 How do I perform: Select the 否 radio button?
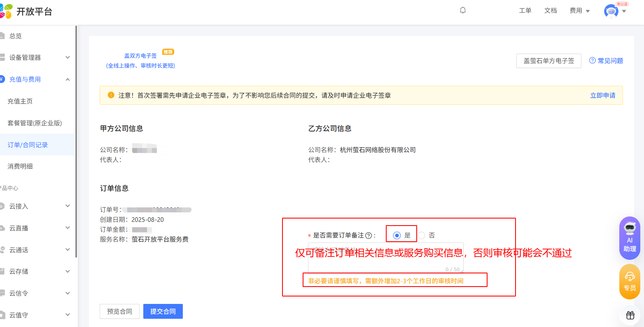(422, 235)
